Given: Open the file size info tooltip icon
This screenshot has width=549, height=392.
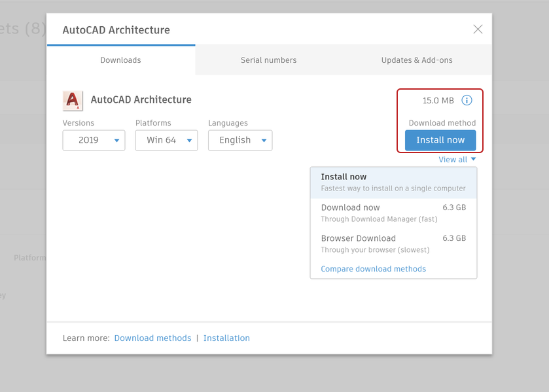Looking at the screenshot, I should (467, 100).
